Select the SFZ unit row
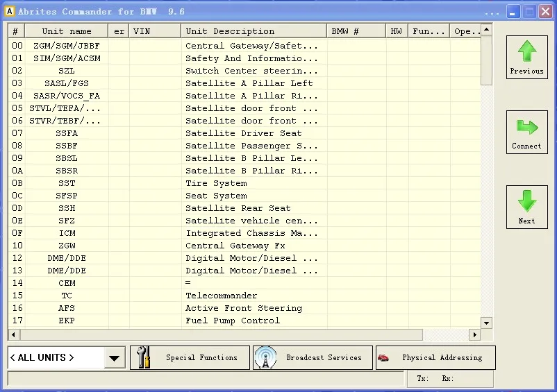Viewport: 557px width, 392px height. point(244,221)
